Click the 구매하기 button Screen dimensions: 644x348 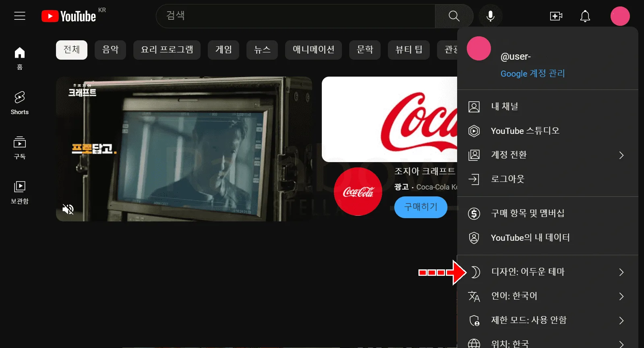421,207
